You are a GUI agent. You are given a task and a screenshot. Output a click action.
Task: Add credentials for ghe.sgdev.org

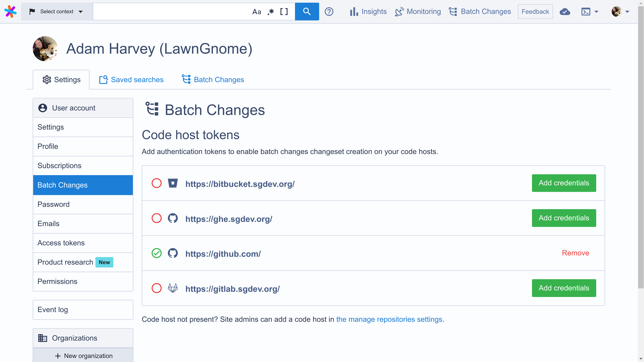coord(564,218)
